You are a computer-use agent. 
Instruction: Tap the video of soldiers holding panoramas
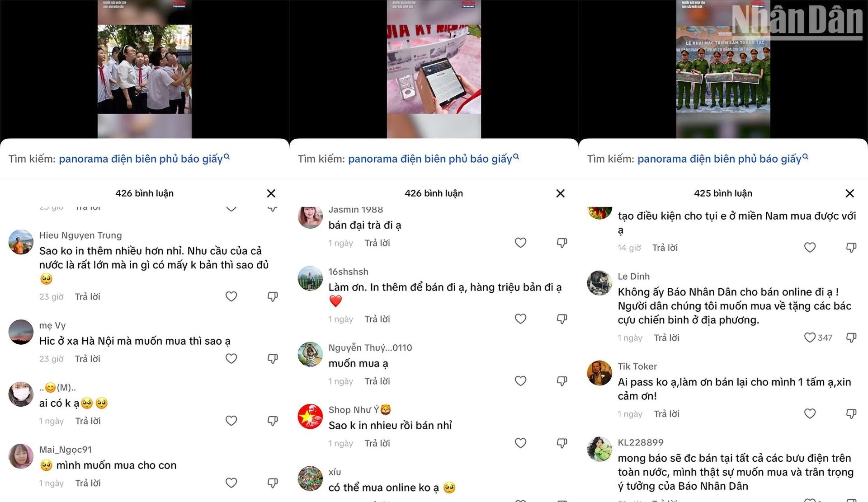click(723, 69)
